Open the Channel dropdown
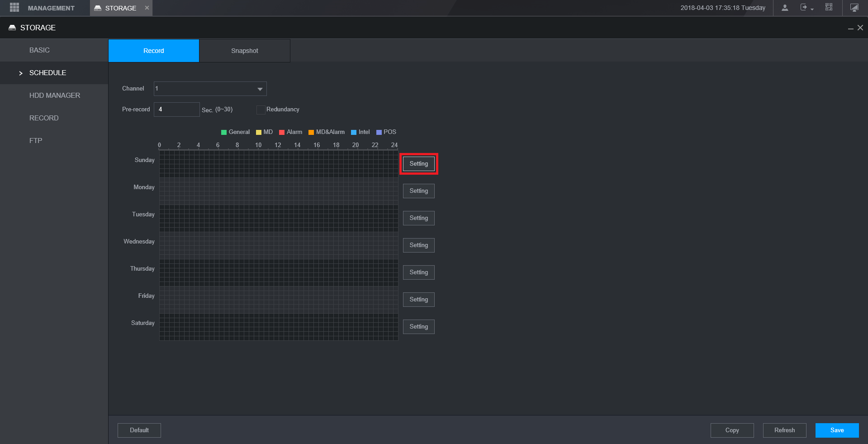Viewport: 868px width, 444px height. point(210,89)
